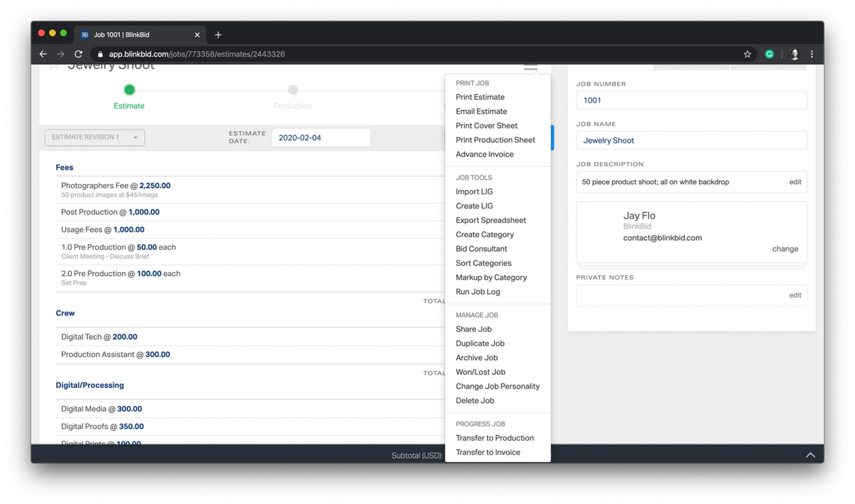Choose Transfer to Production

[x=495, y=438]
